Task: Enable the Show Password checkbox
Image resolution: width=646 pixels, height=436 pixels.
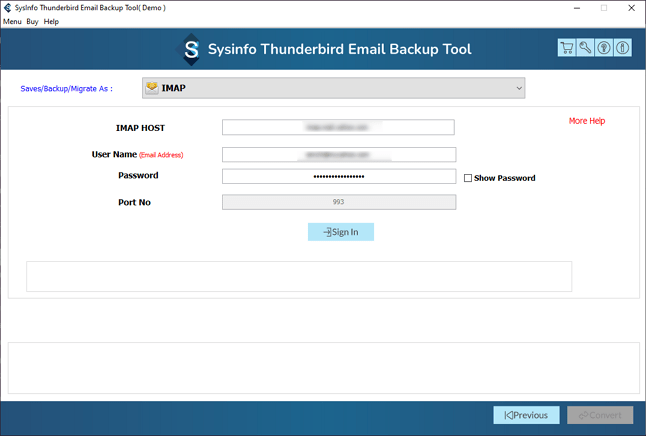Action: [x=468, y=178]
